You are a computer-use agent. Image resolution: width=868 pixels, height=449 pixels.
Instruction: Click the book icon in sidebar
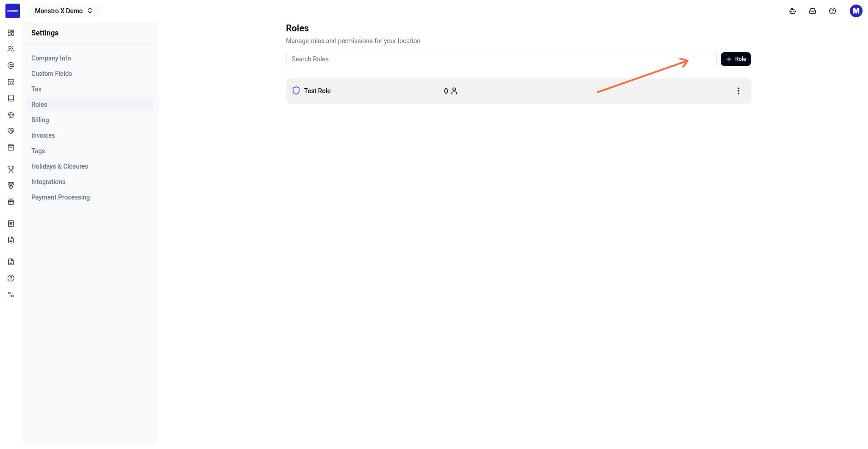click(11, 98)
